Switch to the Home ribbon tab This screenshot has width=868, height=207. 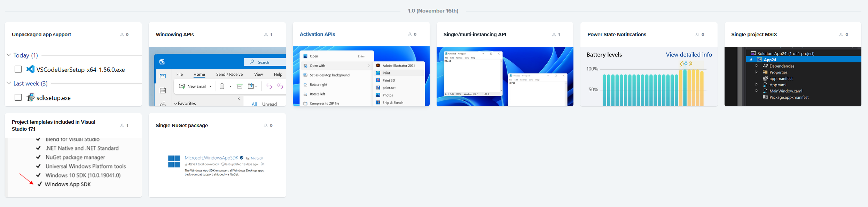click(x=199, y=74)
